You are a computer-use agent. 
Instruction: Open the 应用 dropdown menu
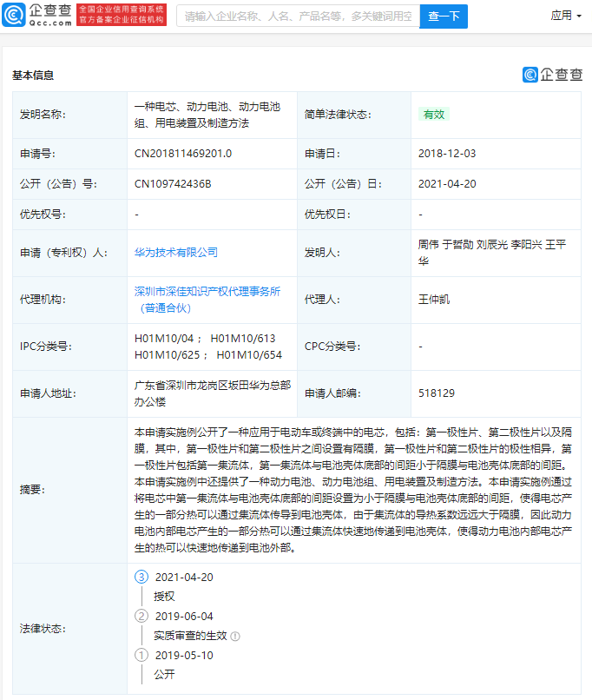(x=566, y=16)
